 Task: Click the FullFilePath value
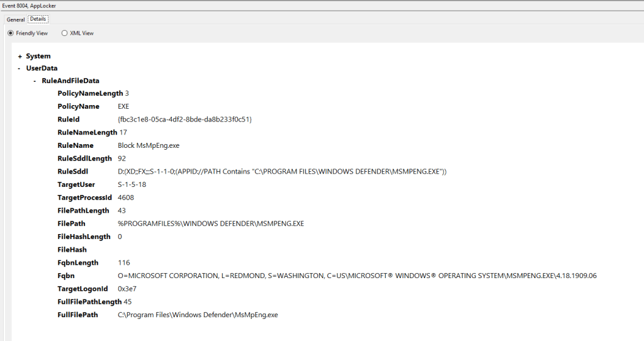pyautogui.click(x=198, y=315)
